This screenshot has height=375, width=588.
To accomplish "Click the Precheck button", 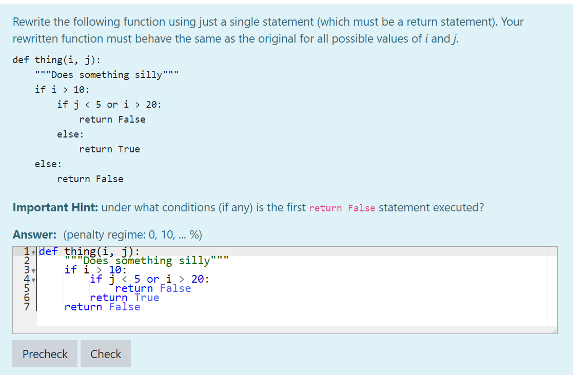I will coord(45,353).
